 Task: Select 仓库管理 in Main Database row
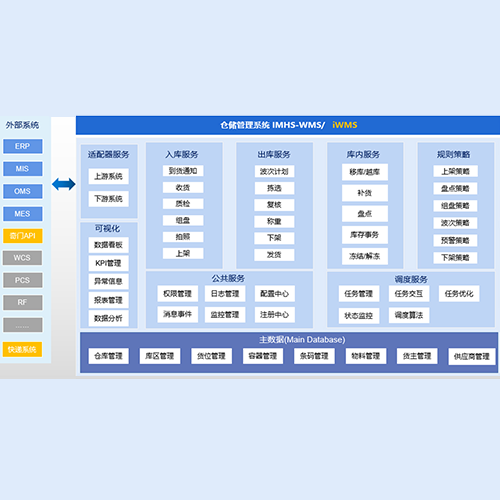pos(109,356)
